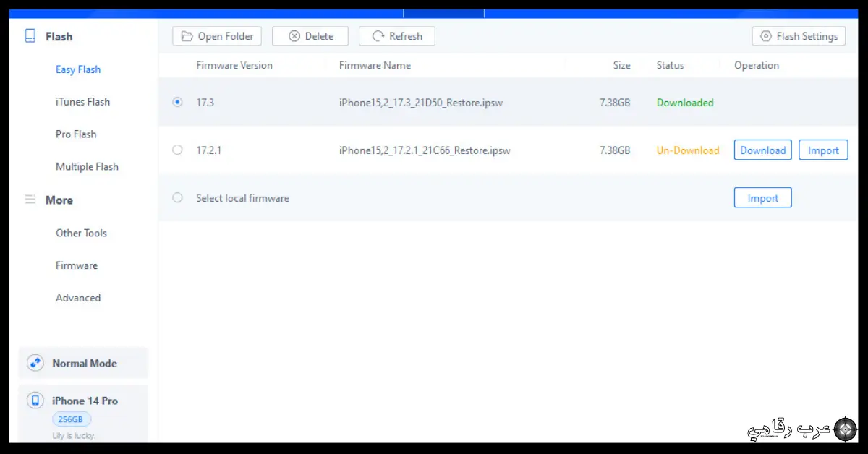
Task: Select the 17.3 firmware radio button
Action: point(177,102)
